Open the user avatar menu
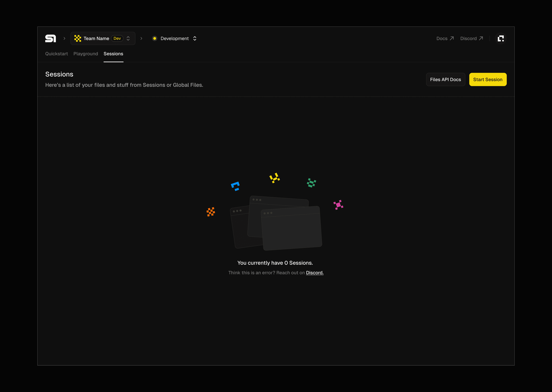The image size is (552, 392). tap(500, 38)
